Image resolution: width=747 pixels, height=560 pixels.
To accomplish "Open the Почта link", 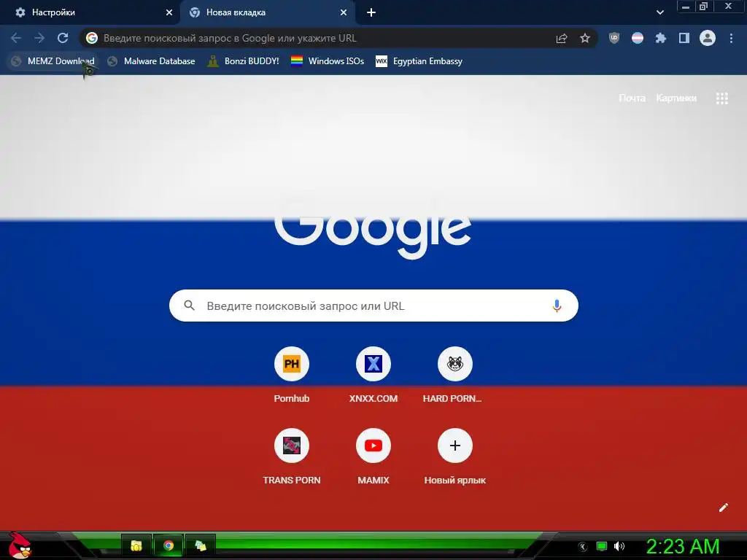I will [632, 98].
